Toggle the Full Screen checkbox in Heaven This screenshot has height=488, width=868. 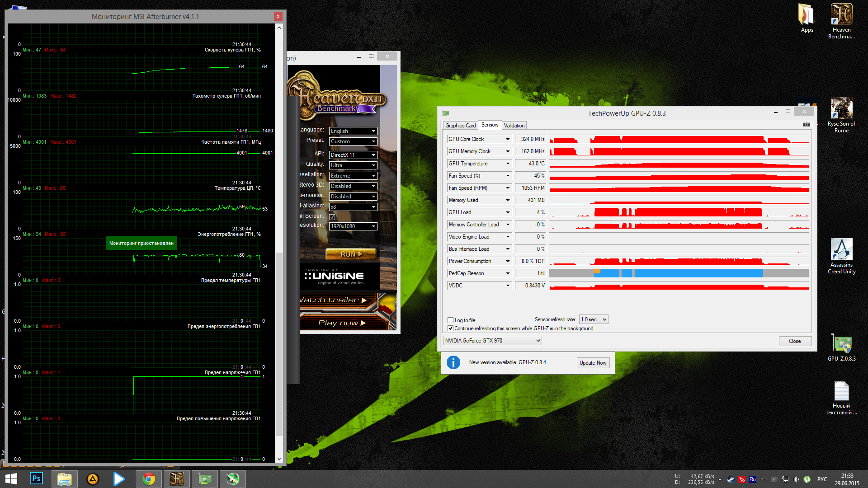click(x=332, y=217)
